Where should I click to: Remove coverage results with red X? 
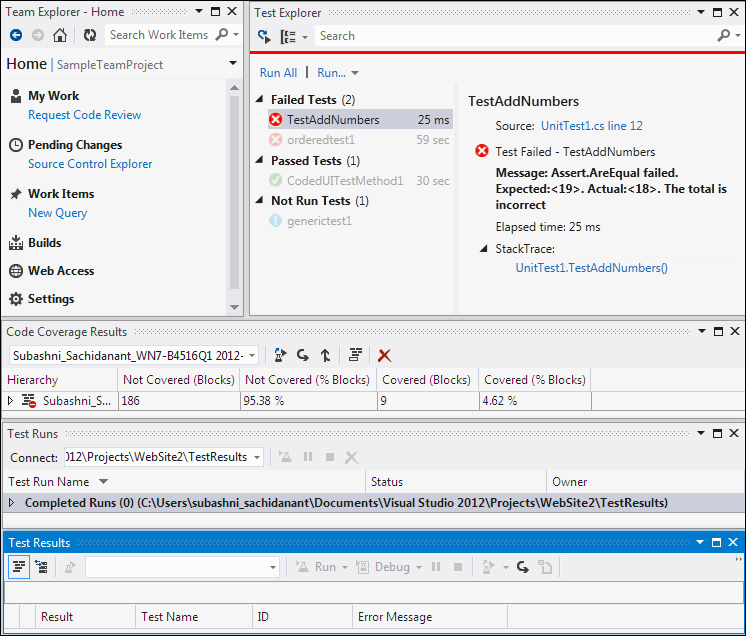[384, 355]
